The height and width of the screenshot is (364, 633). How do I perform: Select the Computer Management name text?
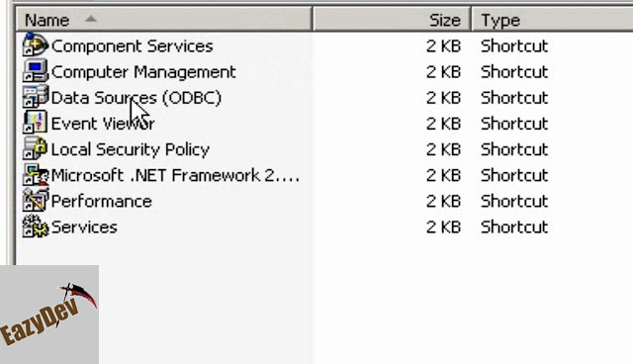click(x=143, y=72)
